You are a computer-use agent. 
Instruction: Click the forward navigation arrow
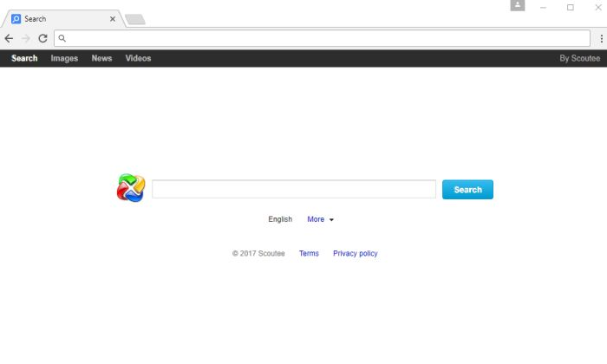(26, 38)
